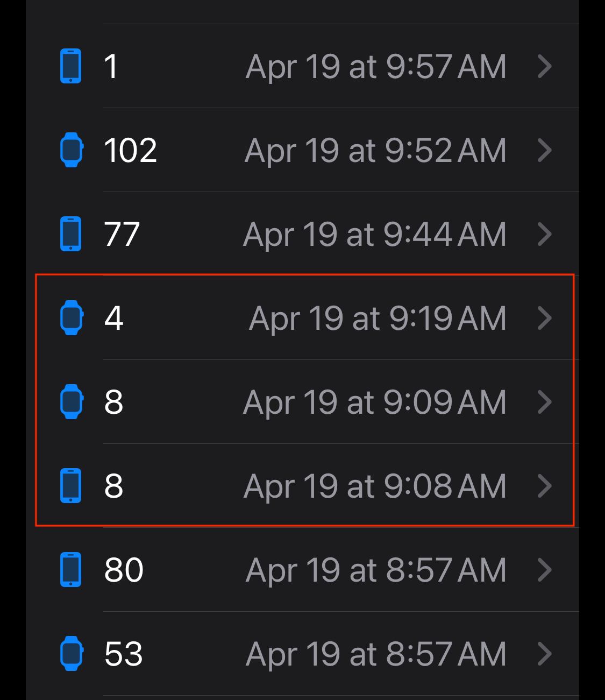Tap the Apple Watch icon beside 4
Screen dimensions: 605x700
[x=71, y=318]
